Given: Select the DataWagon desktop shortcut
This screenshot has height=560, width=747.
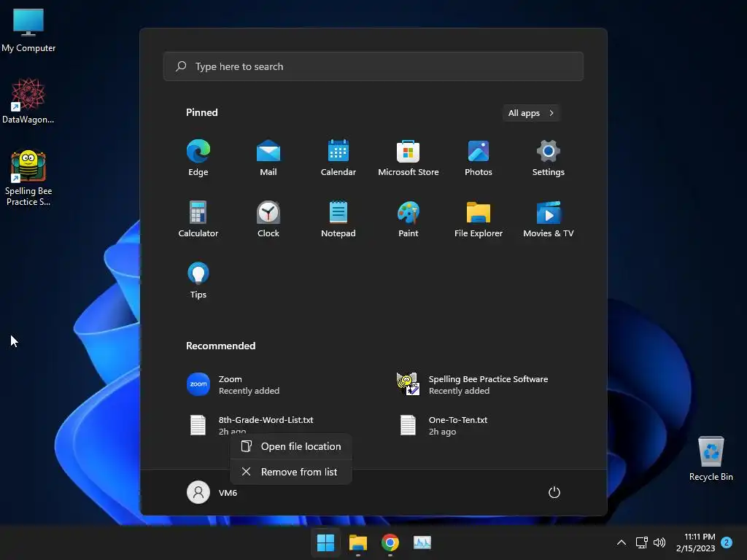Looking at the screenshot, I should coord(28,101).
